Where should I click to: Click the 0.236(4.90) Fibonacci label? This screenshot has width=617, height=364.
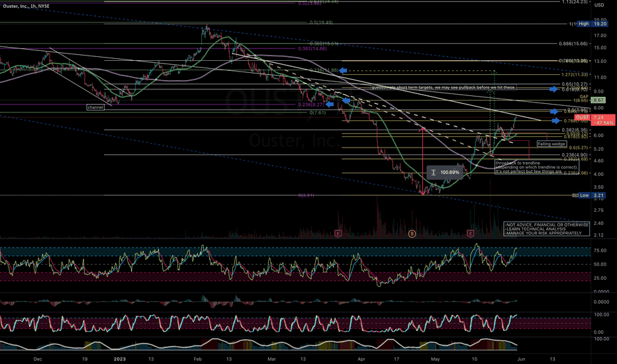575,155
